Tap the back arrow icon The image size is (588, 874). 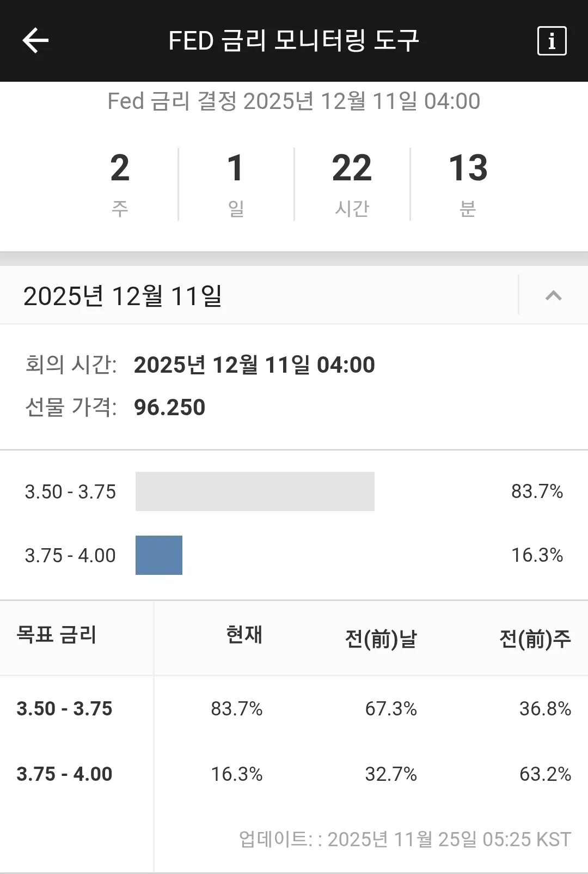tap(35, 41)
